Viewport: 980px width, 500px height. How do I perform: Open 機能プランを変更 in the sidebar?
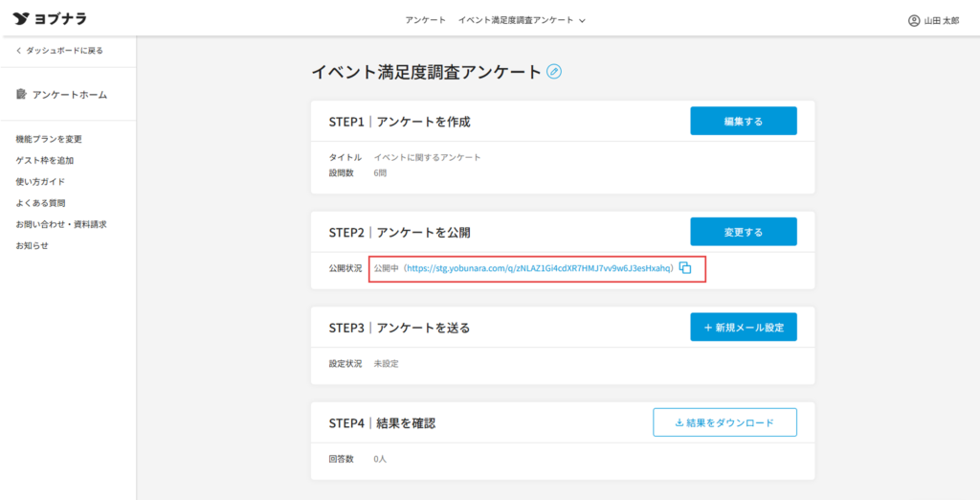[49, 139]
